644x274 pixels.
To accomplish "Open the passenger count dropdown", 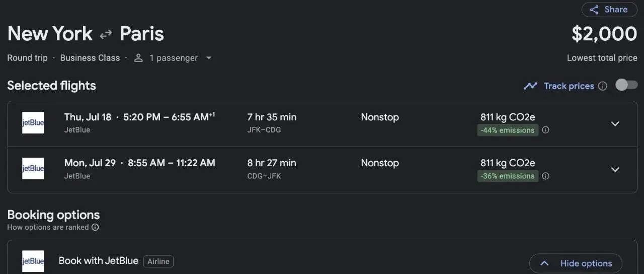I will 209,58.
